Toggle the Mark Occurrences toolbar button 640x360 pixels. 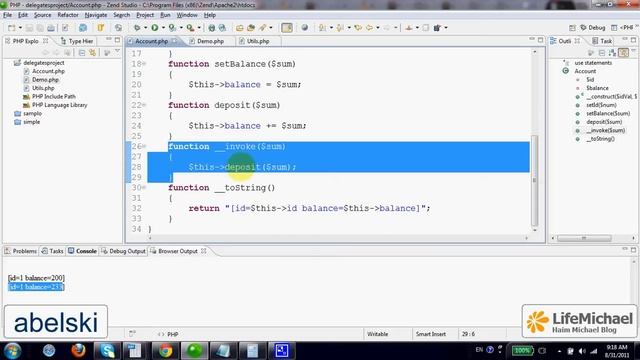[x=287, y=28]
